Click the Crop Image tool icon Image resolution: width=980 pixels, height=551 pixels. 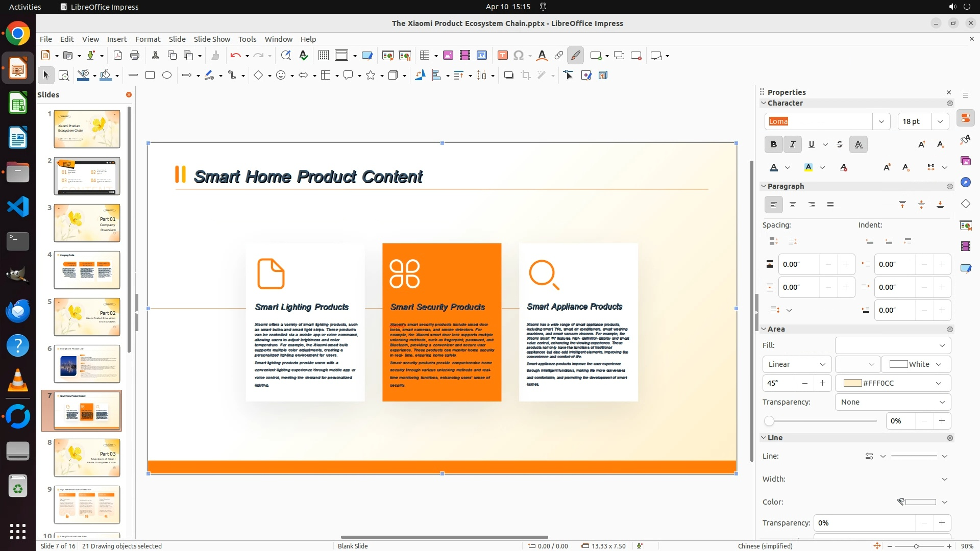[526, 76]
